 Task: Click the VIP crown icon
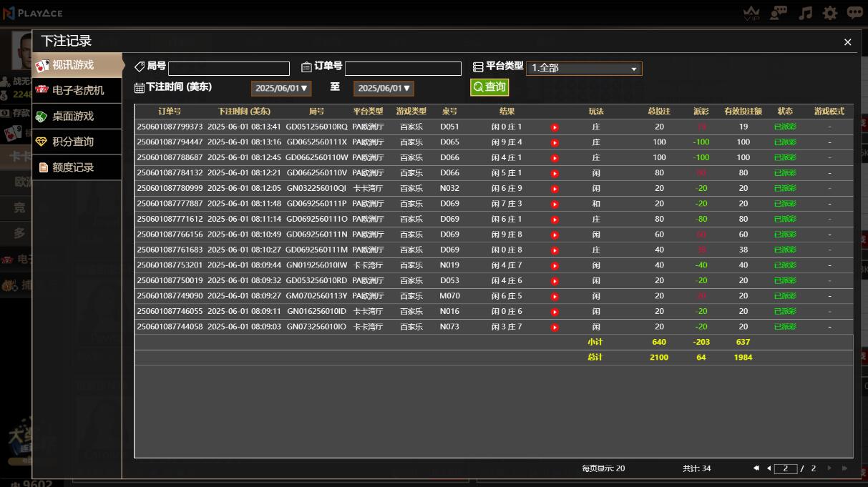[x=751, y=13]
